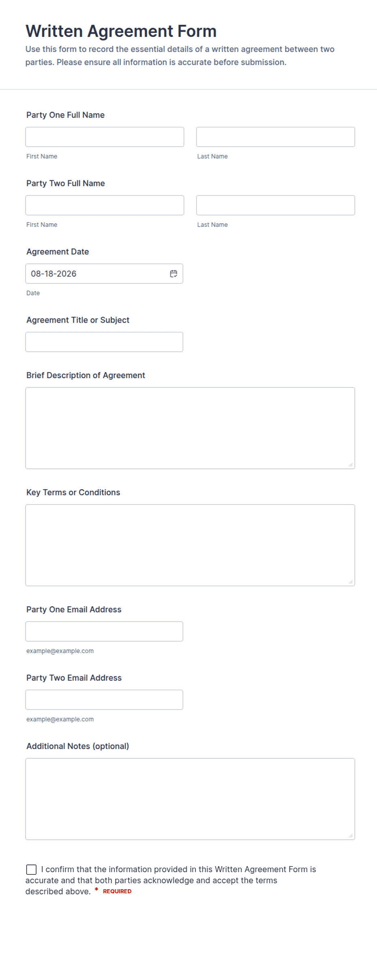
Task: Click the Agreement Date label
Action: coord(58,252)
